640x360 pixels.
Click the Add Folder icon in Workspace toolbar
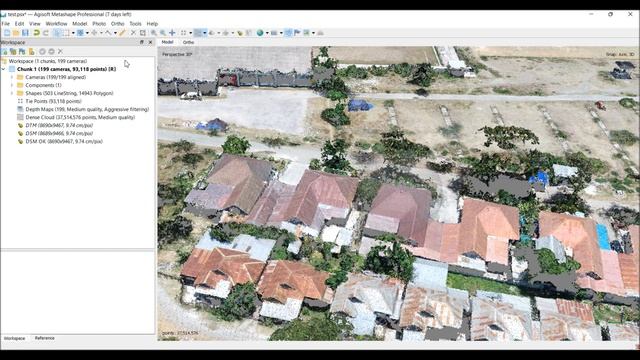[22, 51]
